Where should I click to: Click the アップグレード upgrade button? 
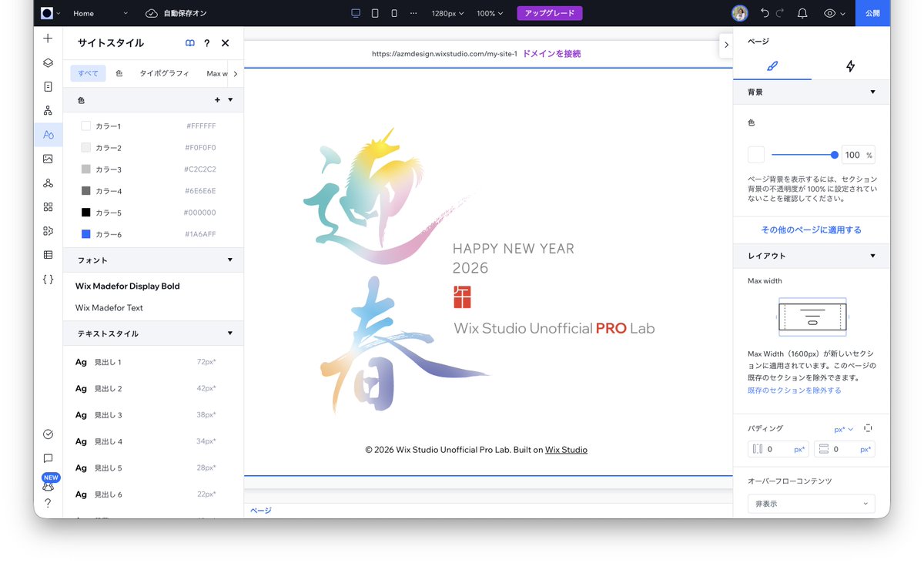coord(550,13)
